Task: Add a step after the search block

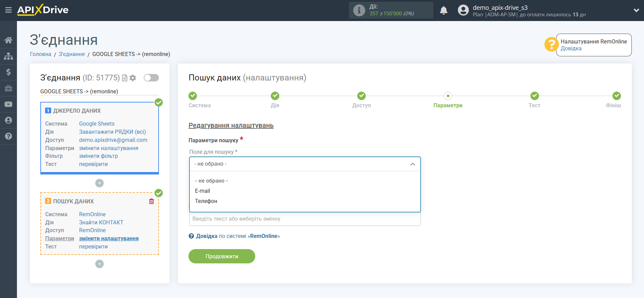Action: click(99, 264)
